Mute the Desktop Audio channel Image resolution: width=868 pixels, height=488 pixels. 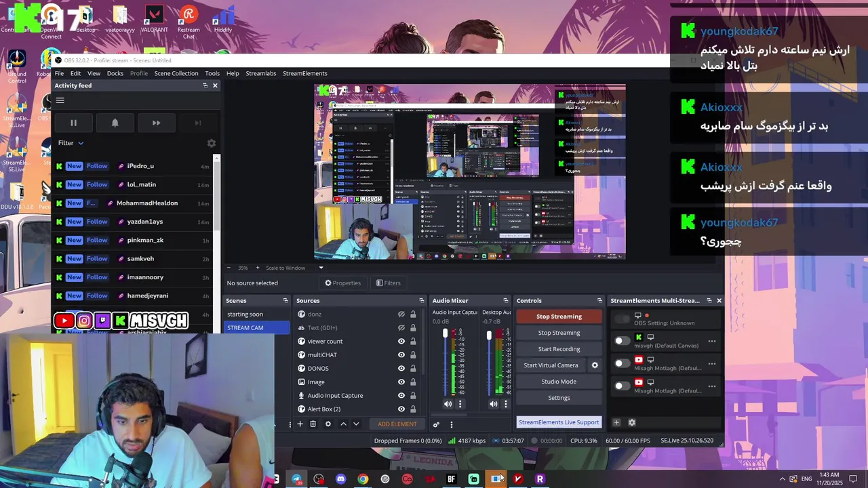[493, 404]
